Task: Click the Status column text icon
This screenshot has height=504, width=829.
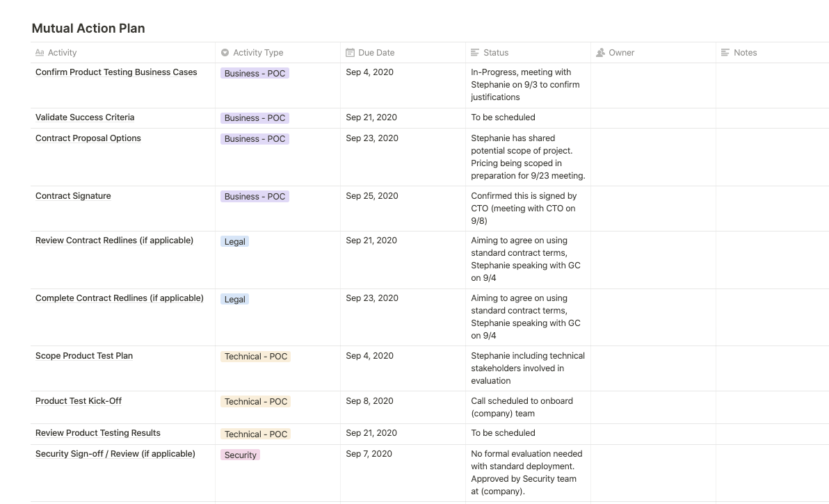Action: (x=475, y=53)
